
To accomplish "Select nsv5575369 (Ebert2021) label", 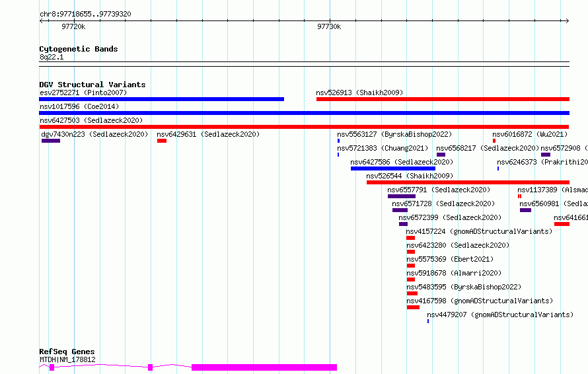I will click(450, 259).
